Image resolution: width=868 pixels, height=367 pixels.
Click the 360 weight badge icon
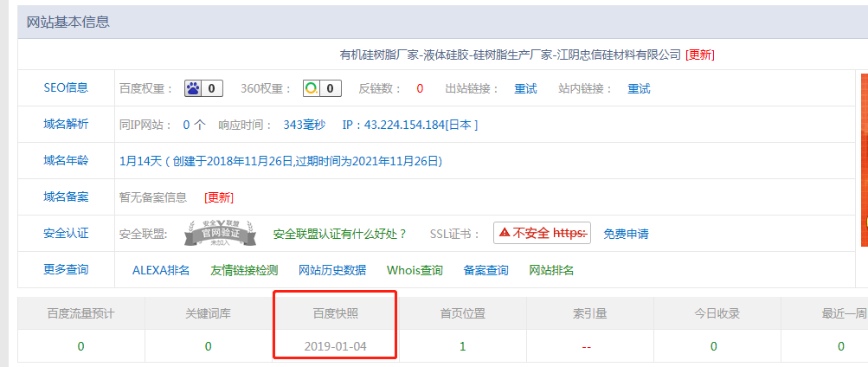[322, 88]
